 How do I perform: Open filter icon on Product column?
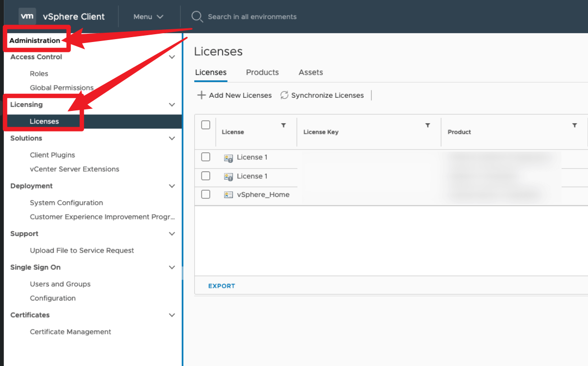tap(574, 126)
